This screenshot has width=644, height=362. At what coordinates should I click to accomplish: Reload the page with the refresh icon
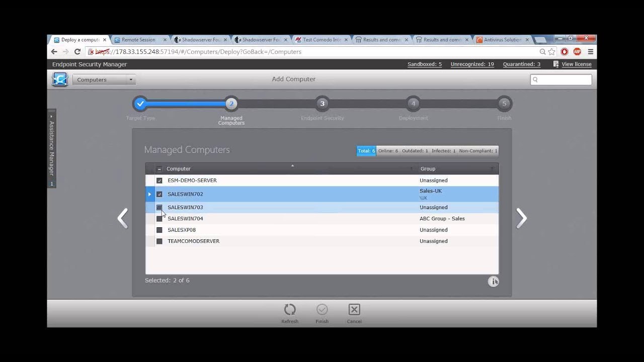tap(77, 51)
